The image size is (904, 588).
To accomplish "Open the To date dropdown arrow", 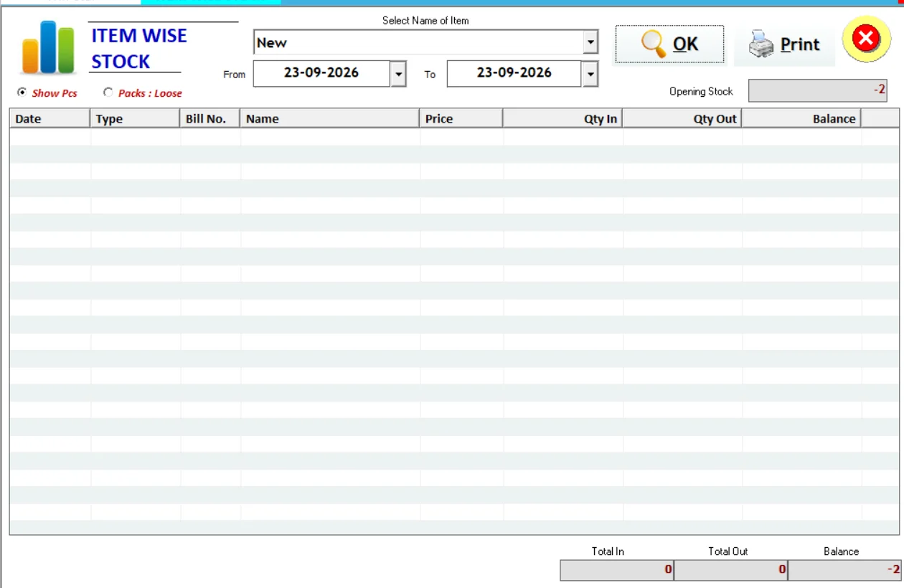I will (x=590, y=74).
